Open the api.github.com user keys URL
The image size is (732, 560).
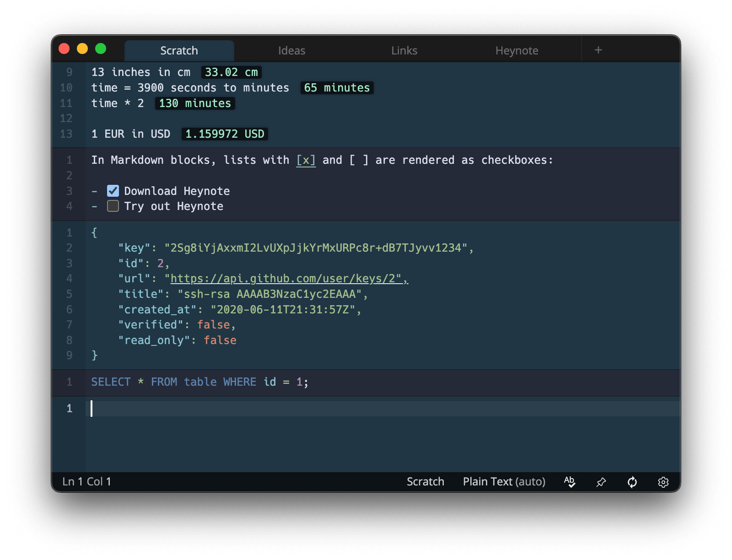pyautogui.click(x=286, y=279)
